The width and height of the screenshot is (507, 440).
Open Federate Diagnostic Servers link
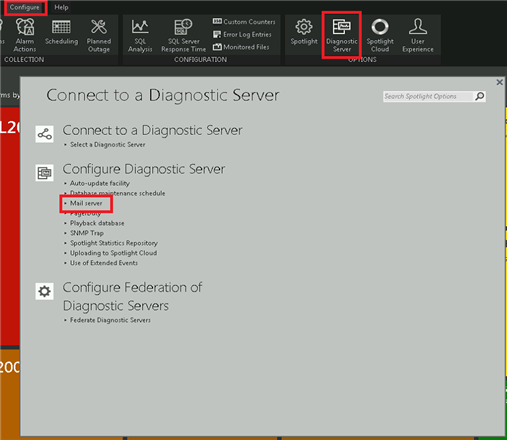[110, 320]
